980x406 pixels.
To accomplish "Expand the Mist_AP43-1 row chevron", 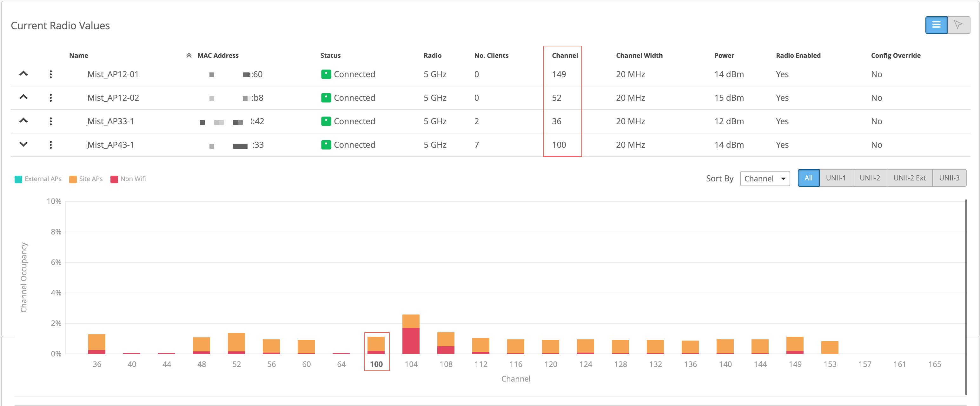I will 23,144.
